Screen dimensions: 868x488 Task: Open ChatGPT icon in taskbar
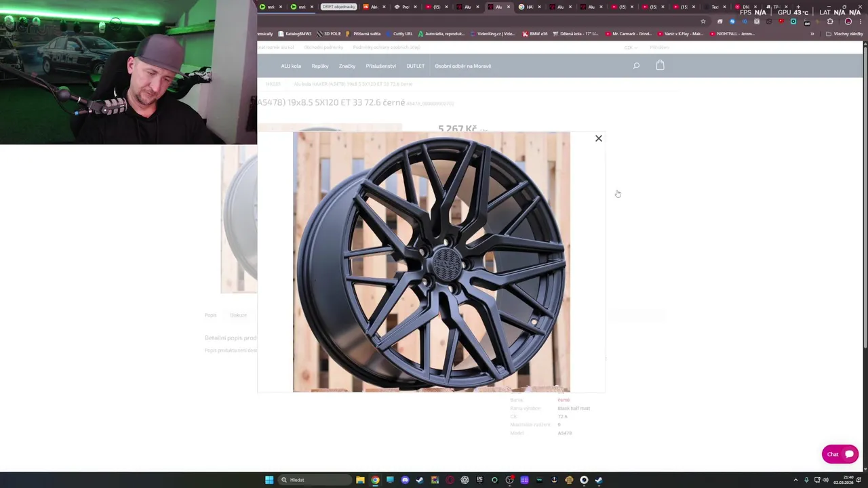(465, 480)
